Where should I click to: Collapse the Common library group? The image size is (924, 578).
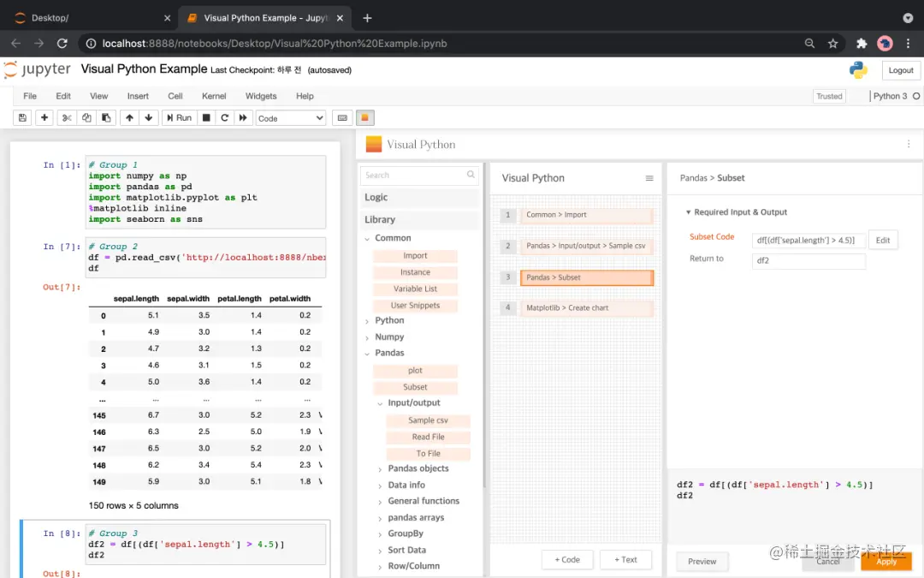pos(367,238)
